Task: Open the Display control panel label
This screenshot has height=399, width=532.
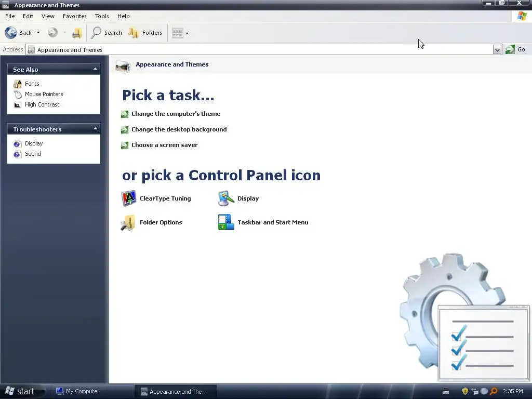Action: pos(248,198)
